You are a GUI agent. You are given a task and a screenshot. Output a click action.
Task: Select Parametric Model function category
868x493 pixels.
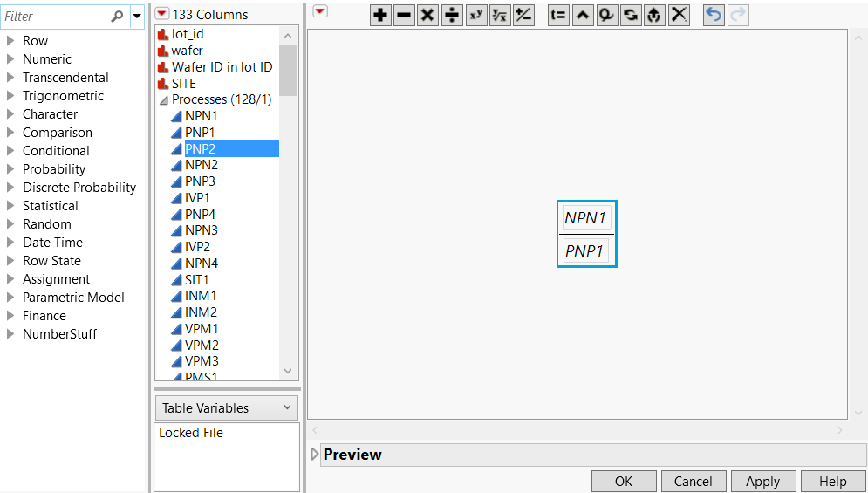coord(73,297)
